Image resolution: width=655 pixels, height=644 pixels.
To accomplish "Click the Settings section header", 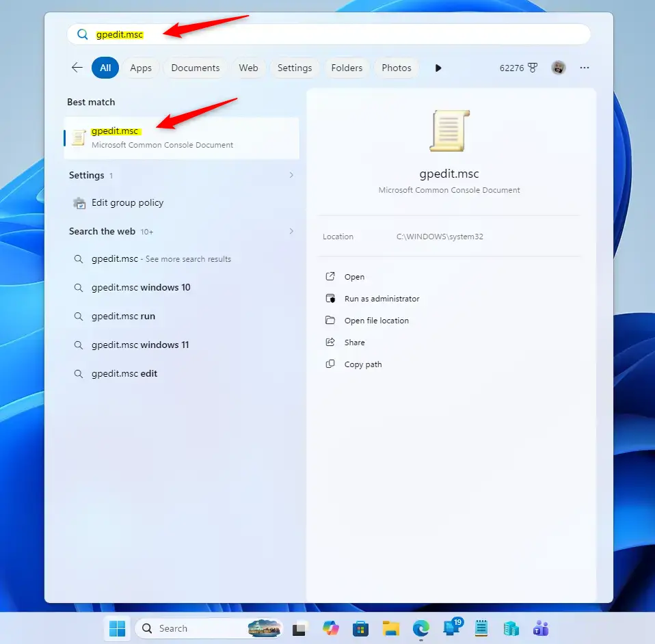I will click(86, 176).
